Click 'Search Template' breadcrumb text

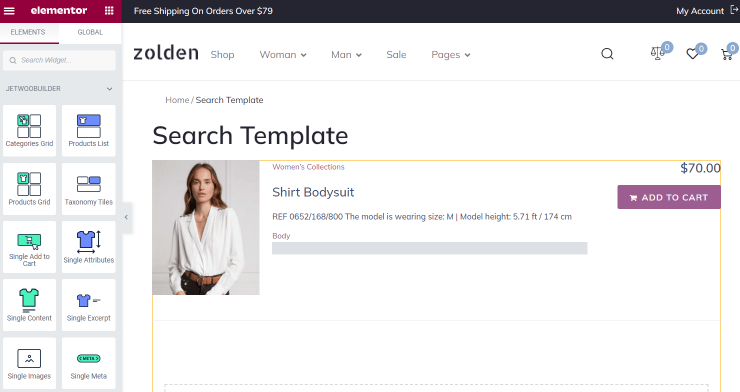(x=229, y=100)
